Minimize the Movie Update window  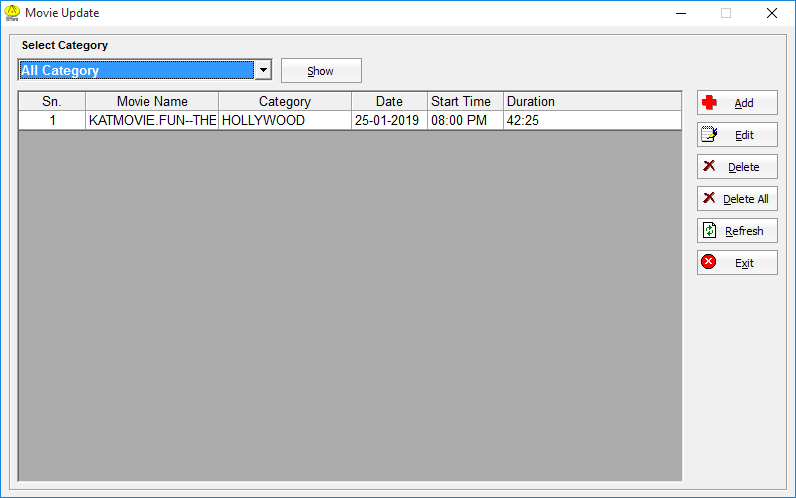pos(681,13)
